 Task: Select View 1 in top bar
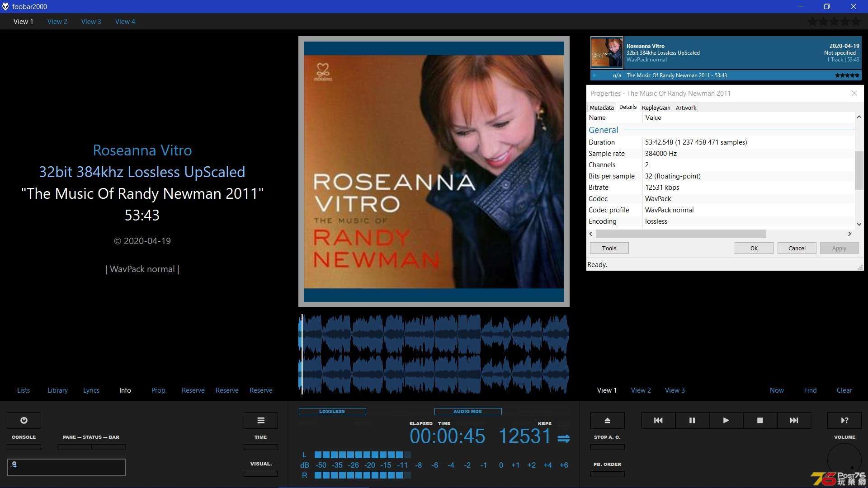(x=24, y=22)
